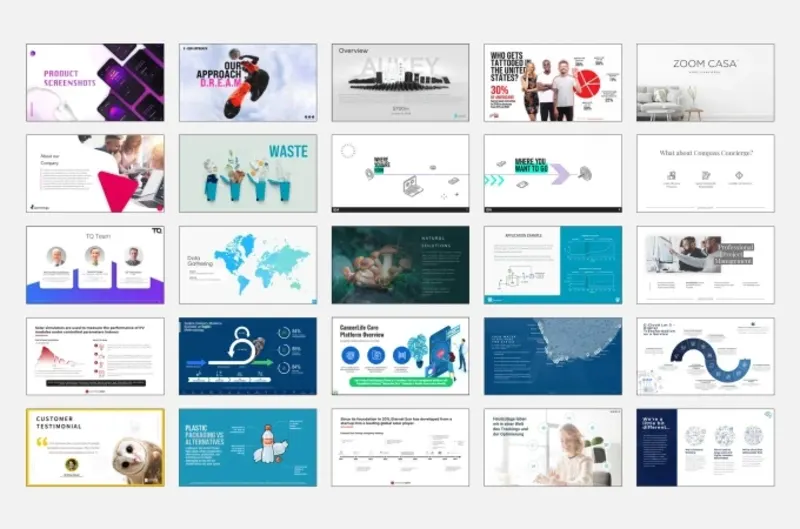This screenshot has width=800, height=529.
Task: Open the dark blue agile cycle slide
Action: tap(248, 356)
